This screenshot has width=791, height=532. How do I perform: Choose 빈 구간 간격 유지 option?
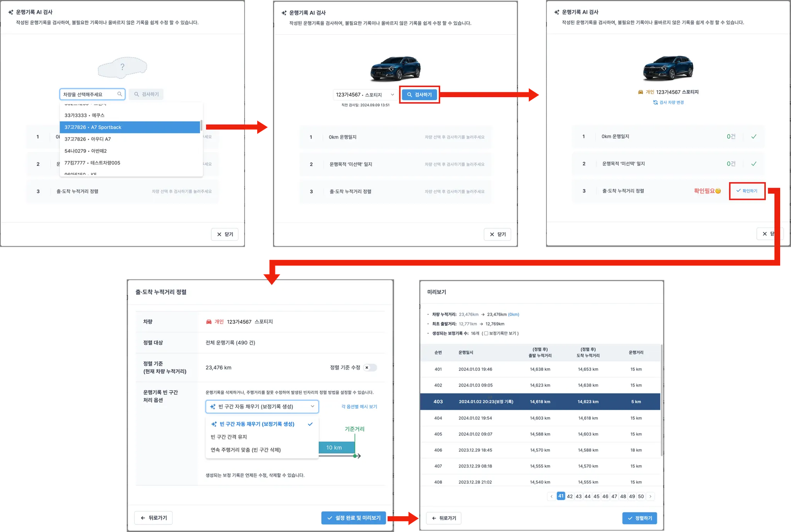pos(229,437)
